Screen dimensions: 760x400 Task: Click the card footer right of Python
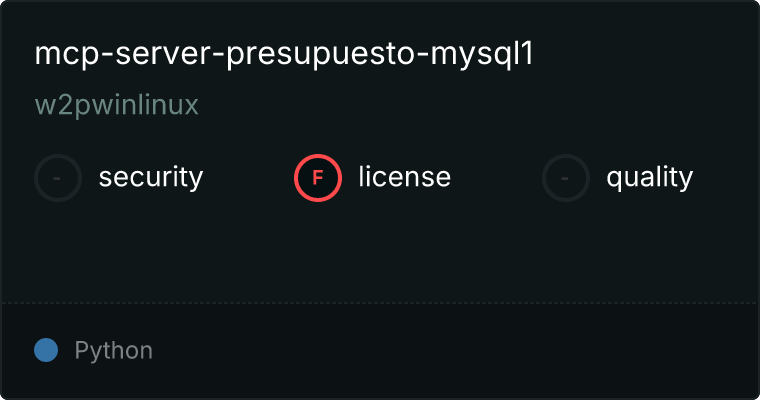[x=456, y=351]
